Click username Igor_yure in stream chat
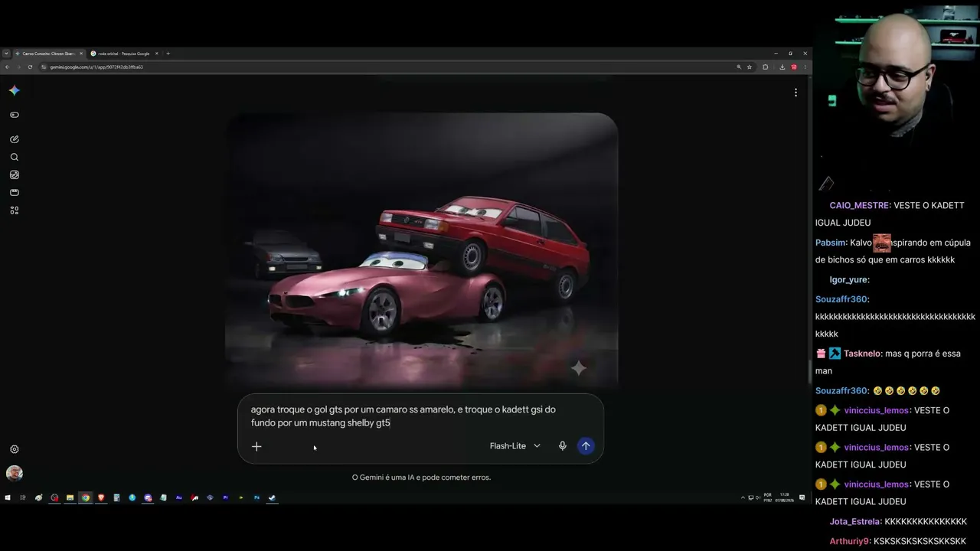 tap(848, 280)
